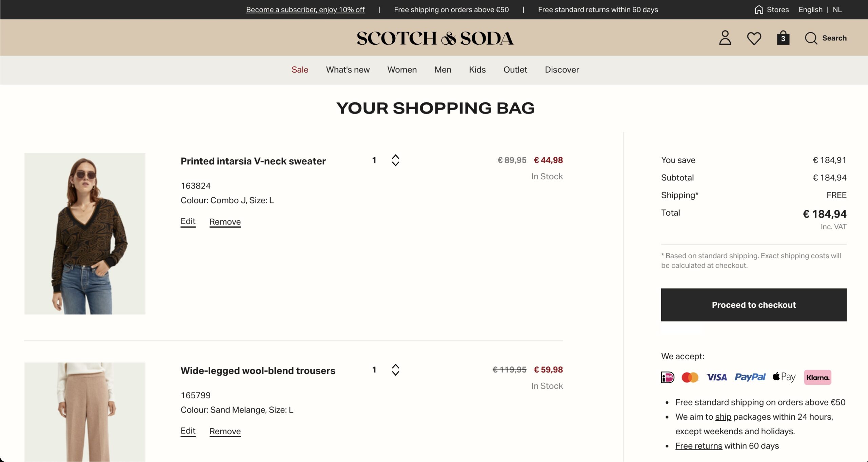This screenshot has height=462, width=868.
Task: Open the Women menu
Action: pos(402,70)
